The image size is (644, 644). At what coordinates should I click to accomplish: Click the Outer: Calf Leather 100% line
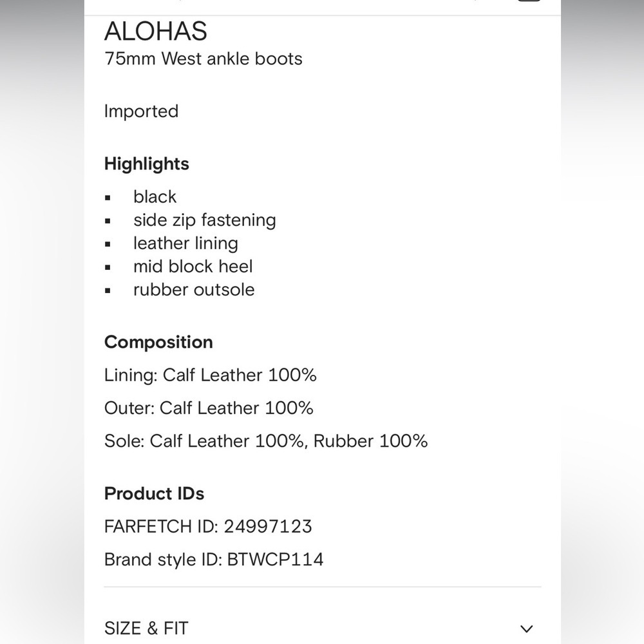pos(209,408)
